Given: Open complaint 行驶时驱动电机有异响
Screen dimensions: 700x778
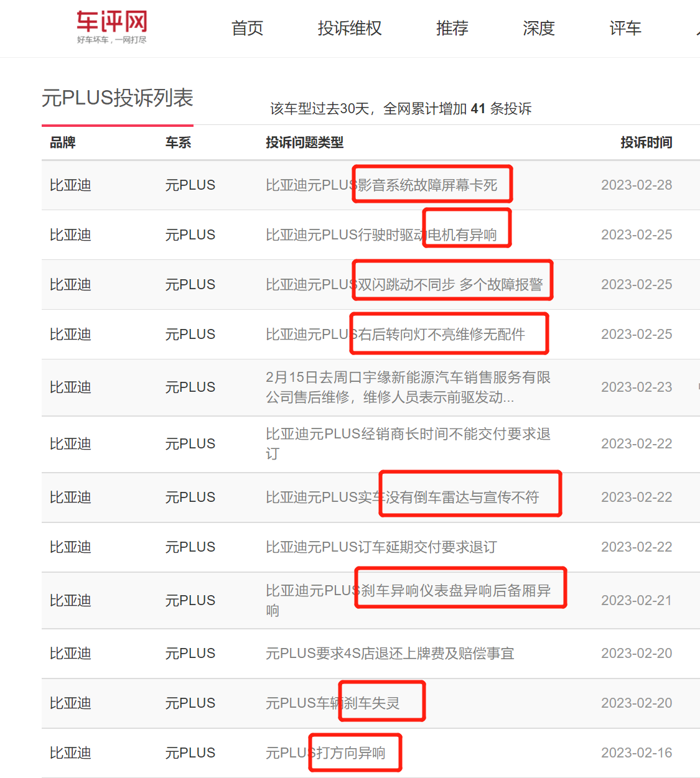Looking at the screenshot, I should pos(381,234).
